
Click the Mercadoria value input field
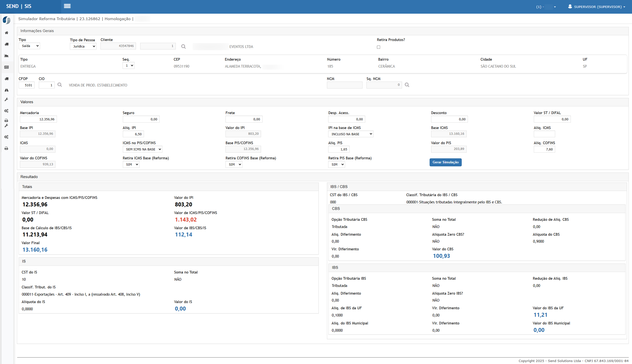tap(38, 119)
